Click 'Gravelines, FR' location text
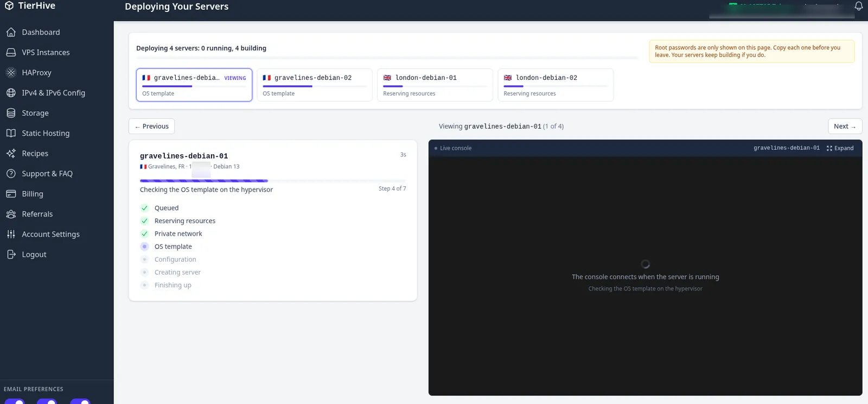Viewport: 868px width, 404px height. pyautogui.click(x=166, y=167)
